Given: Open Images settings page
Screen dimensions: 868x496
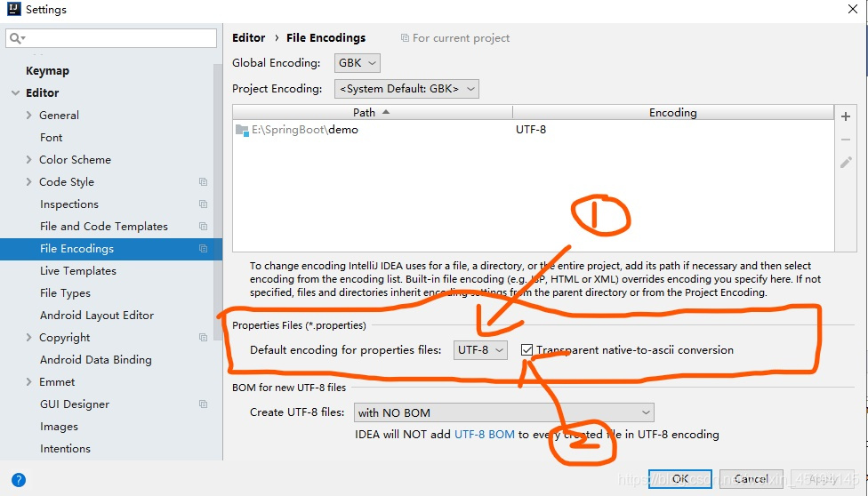Looking at the screenshot, I should click(59, 427).
